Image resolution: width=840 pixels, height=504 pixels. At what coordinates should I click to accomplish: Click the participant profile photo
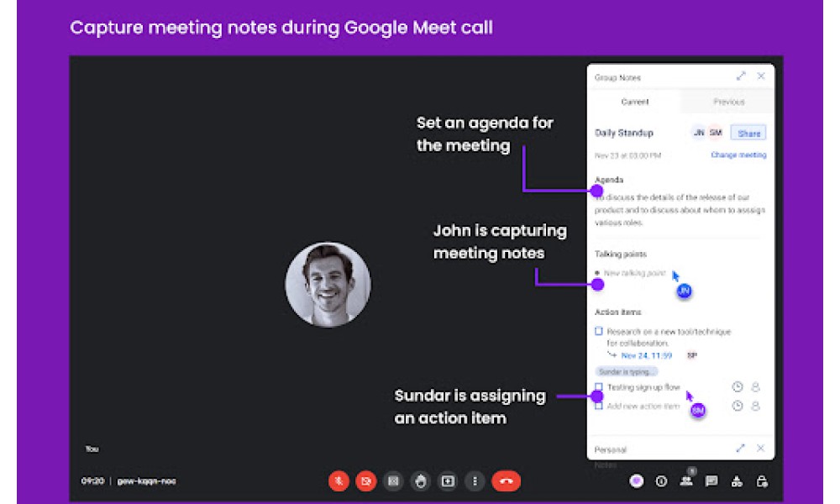pos(328,285)
